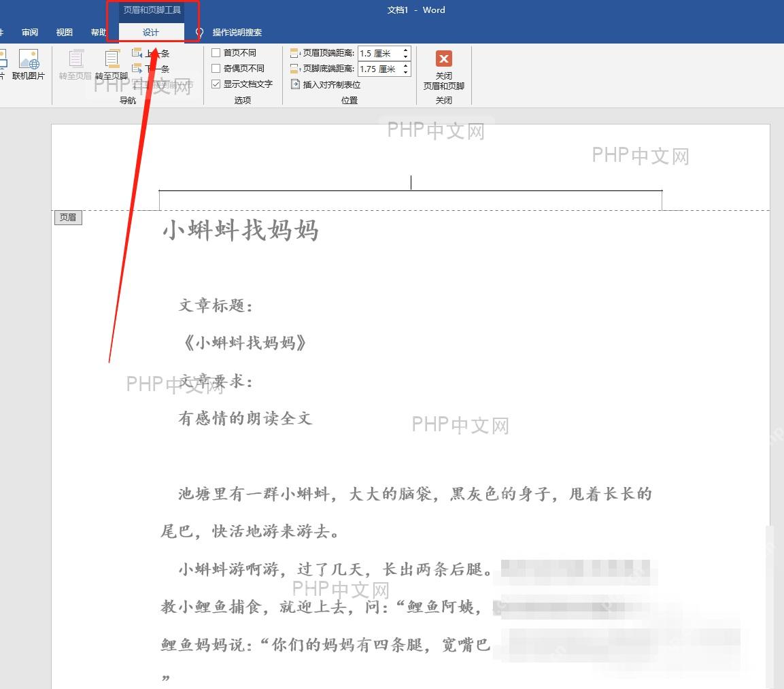Insert 联机图片 online picture

[x=29, y=65]
